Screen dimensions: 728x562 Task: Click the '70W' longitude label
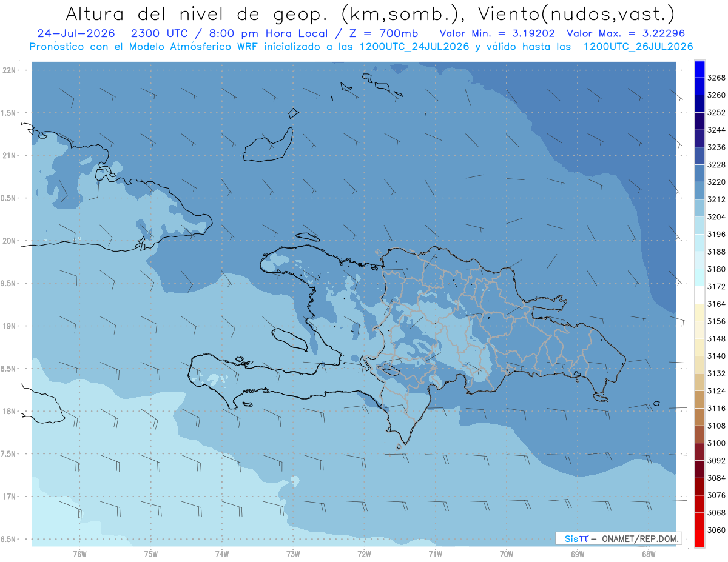point(507,554)
